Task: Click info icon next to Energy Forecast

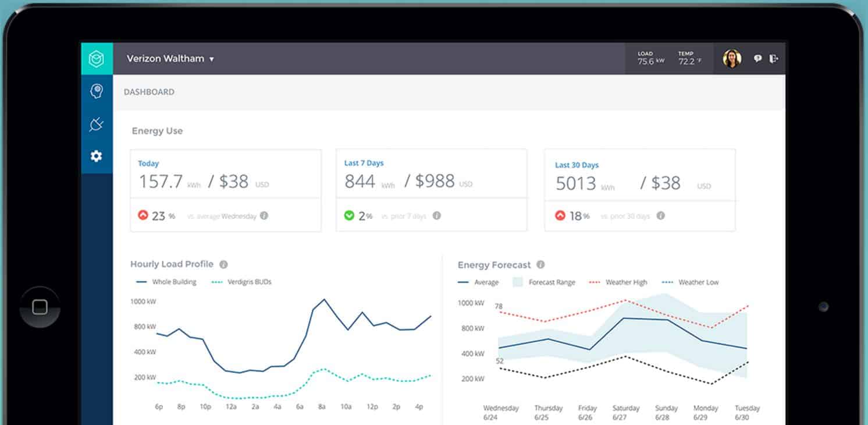Action: click(x=540, y=265)
